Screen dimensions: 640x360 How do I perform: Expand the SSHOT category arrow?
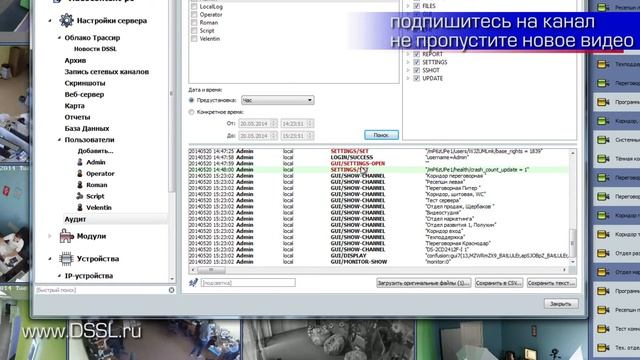click(408, 70)
